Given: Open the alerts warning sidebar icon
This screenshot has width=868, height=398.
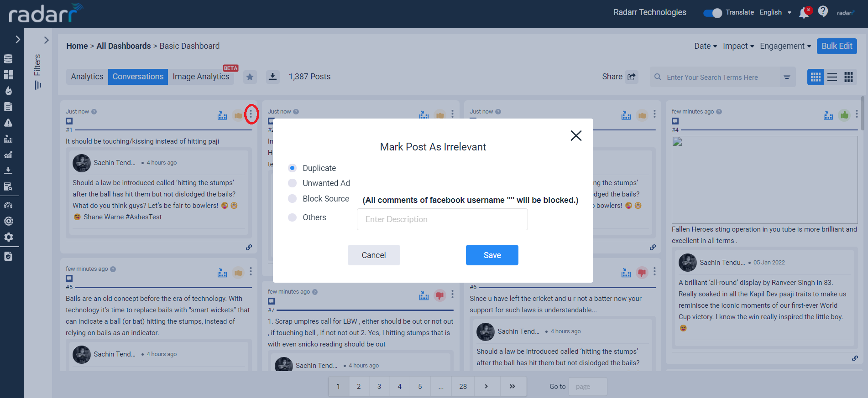Looking at the screenshot, I should pos(8,123).
